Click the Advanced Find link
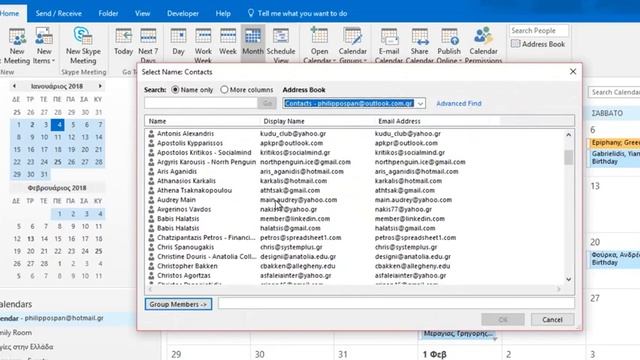 pyautogui.click(x=459, y=103)
